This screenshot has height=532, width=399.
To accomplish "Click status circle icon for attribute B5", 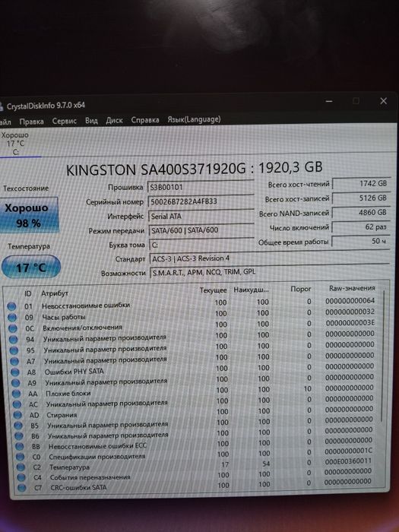I will pyautogui.click(x=19, y=426).
